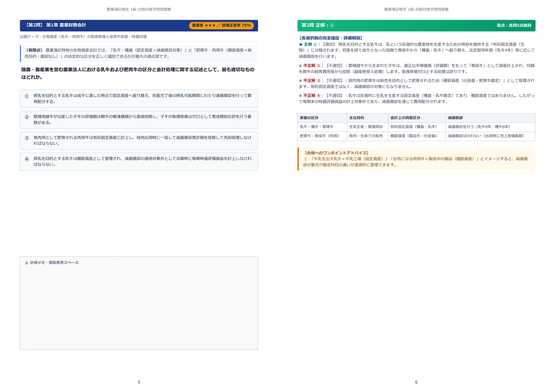This screenshot has width=555, height=392.
Task: Click the 重要度 ★★★ / 目標正答率 75% badge
Action: tap(221, 25)
